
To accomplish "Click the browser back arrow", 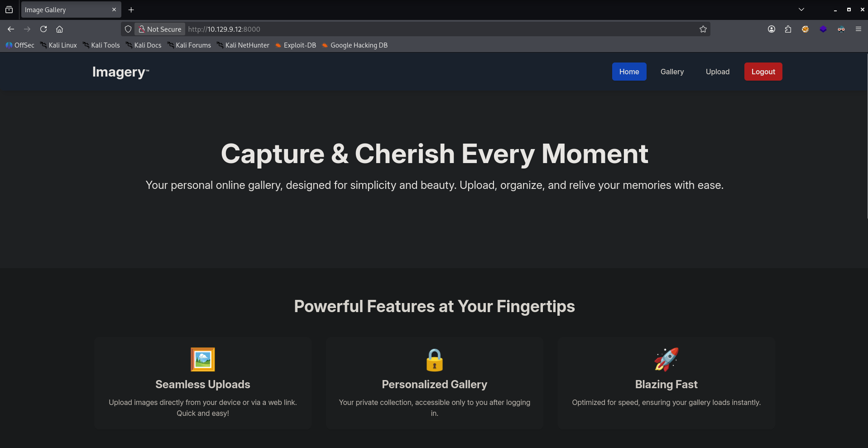I will click(x=11, y=29).
